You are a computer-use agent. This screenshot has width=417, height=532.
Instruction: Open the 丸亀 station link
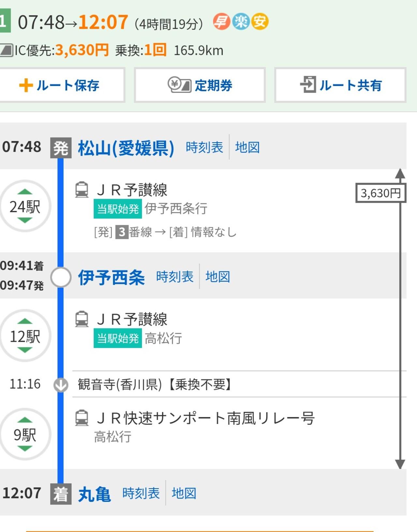tap(94, 494)
